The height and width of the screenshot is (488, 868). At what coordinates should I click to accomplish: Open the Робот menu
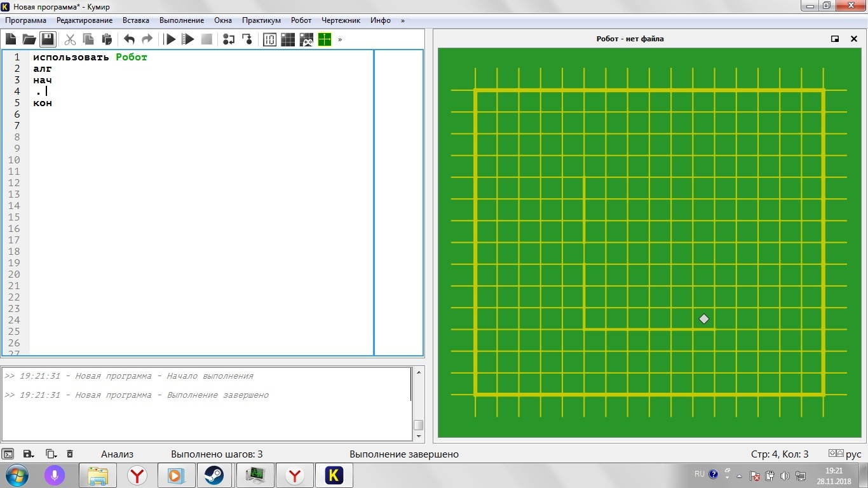pos(301,20)
